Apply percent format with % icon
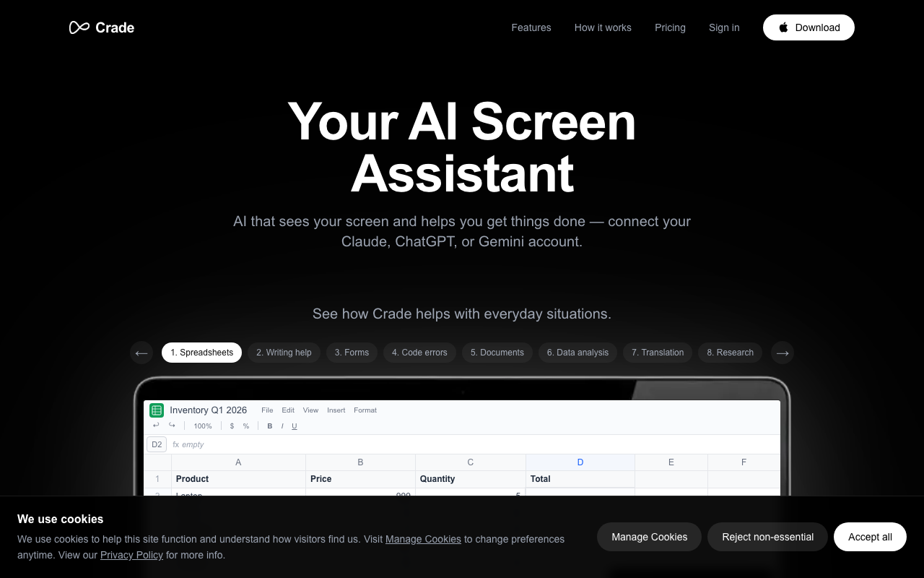Viewport: 924px width, 578px height. 246,426
